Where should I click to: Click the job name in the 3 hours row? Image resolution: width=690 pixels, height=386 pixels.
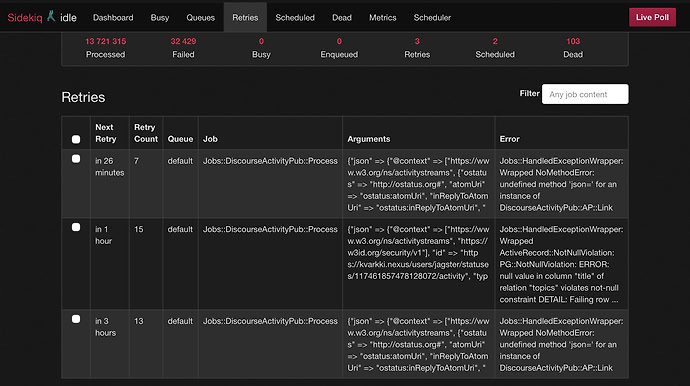[270, 321]
